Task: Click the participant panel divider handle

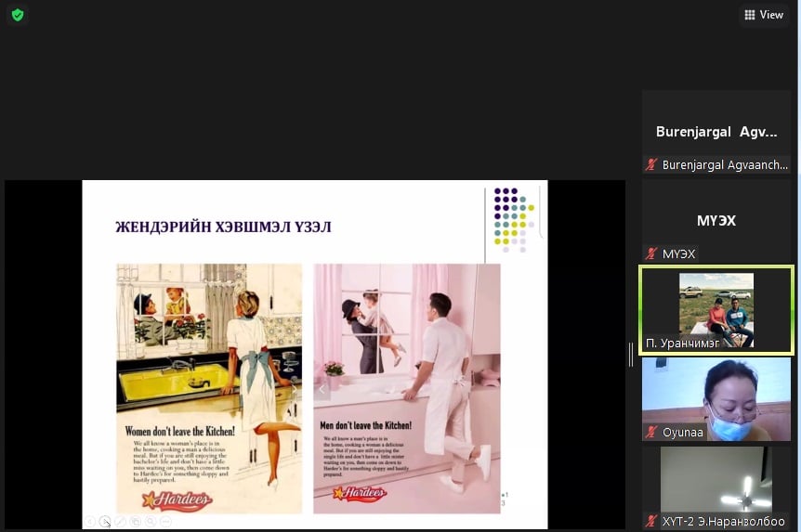Action: [631, 355]
